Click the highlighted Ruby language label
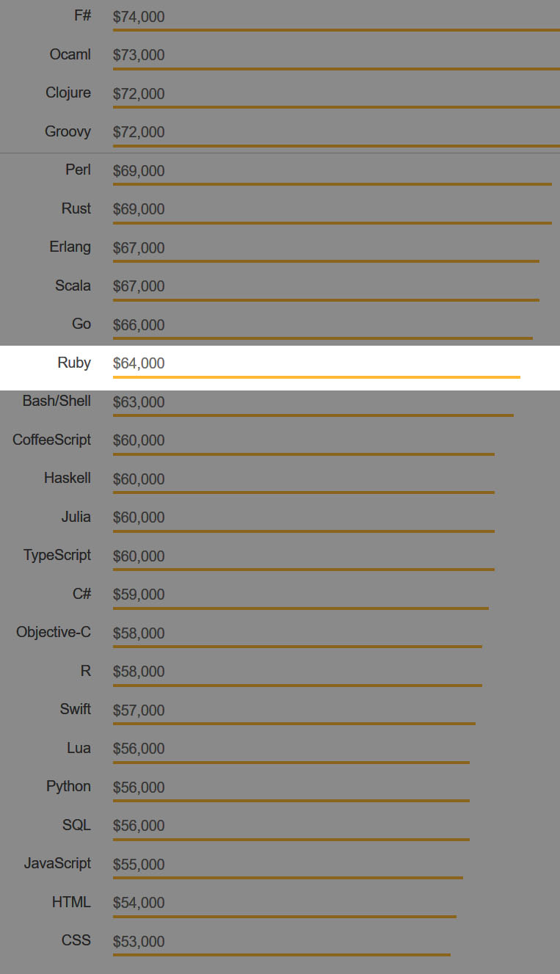Viewport: 560px width, 974px height. (74, 363)
